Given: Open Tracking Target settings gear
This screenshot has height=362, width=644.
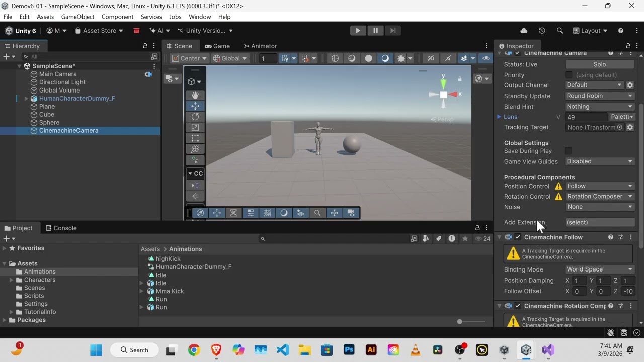Looking at the screenshot, I should coord(630,127).
